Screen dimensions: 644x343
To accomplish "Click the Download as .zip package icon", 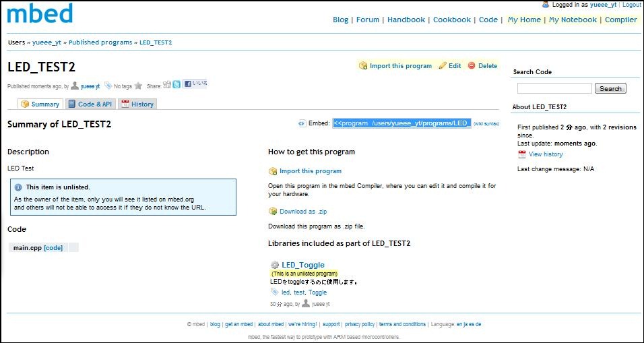I will click(273, 212).
